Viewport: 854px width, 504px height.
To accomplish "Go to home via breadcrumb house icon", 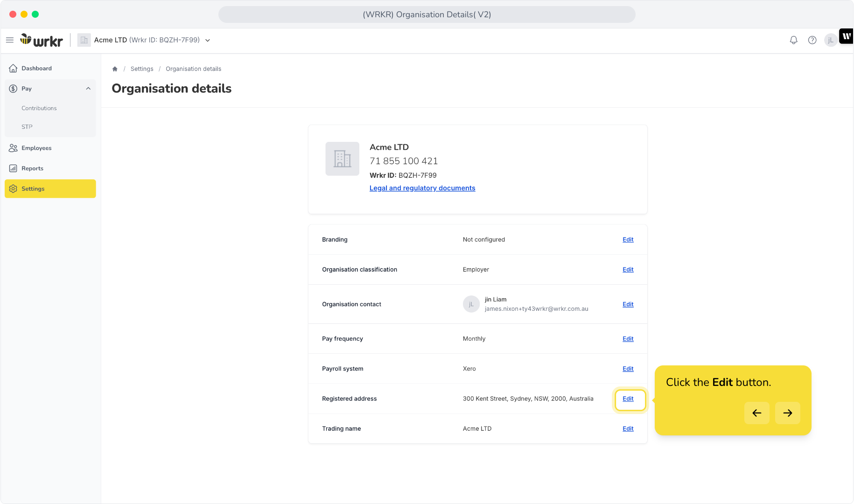I will tap(115, 69).
